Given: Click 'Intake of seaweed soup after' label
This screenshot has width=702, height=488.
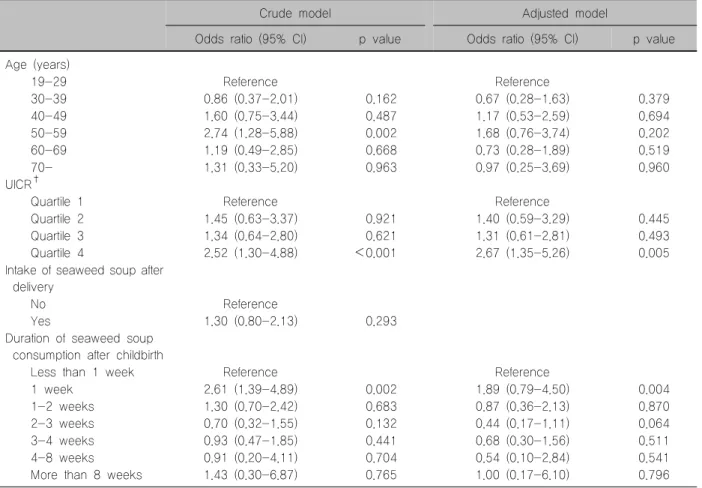Looking at the screenshot, I should click(x=84, y=270).
